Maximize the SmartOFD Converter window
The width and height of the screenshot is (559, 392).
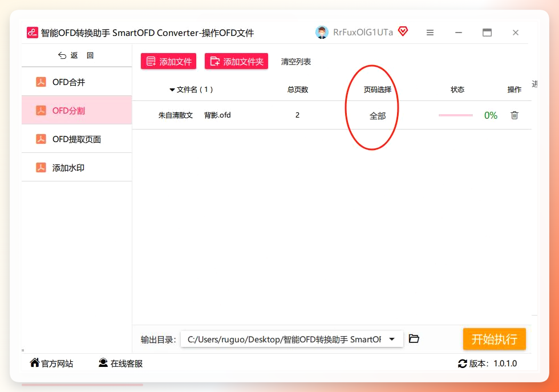pos(487,33)
